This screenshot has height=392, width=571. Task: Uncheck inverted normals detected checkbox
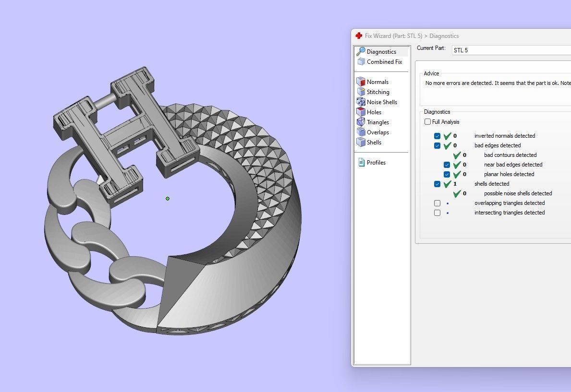click(x=437, y=136)
